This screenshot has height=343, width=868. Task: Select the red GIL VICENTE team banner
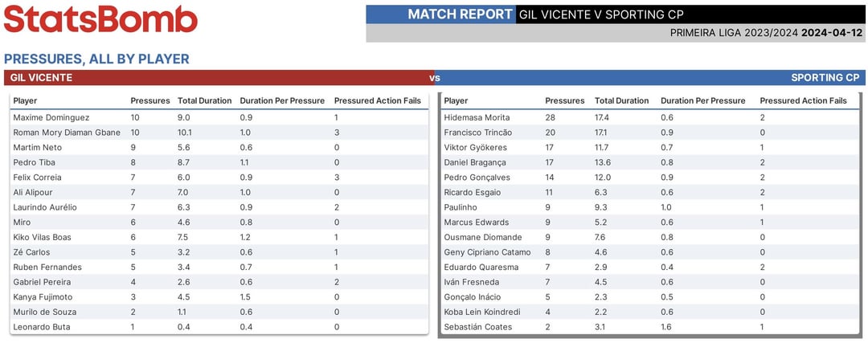[217, 78]
